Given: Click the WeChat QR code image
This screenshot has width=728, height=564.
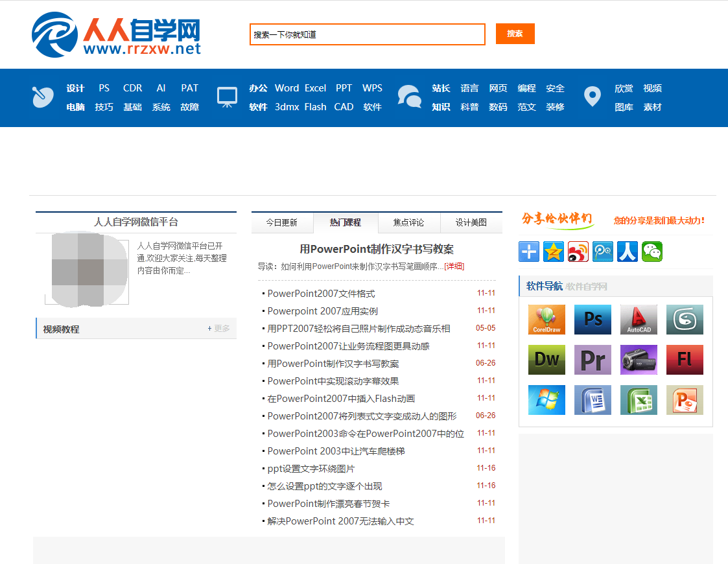Looking at the screenshot, I should (87, 270).
